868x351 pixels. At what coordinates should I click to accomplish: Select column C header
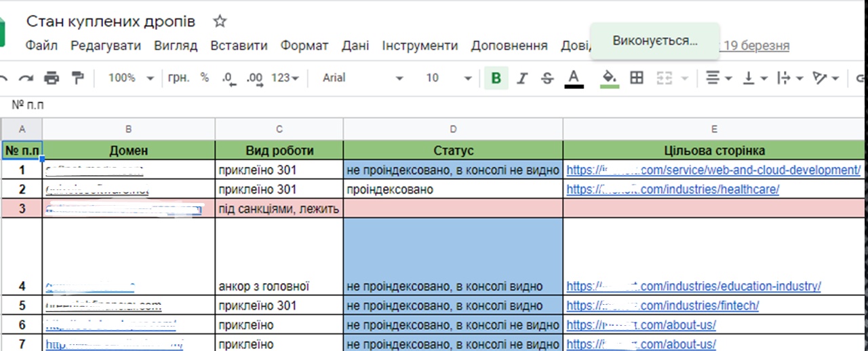pyautogui.click(x=279, y=129)
